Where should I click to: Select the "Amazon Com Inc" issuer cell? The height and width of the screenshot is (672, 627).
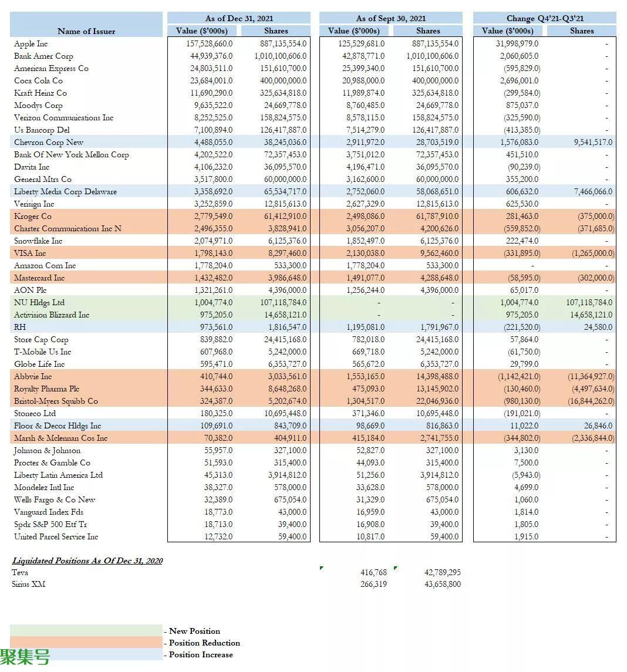coord(45,266)
